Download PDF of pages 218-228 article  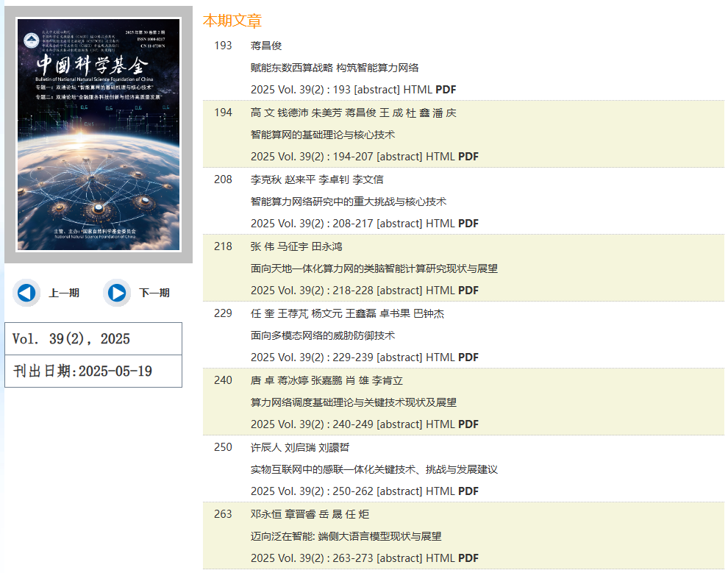pyautogui.click(x=468, y=291)
